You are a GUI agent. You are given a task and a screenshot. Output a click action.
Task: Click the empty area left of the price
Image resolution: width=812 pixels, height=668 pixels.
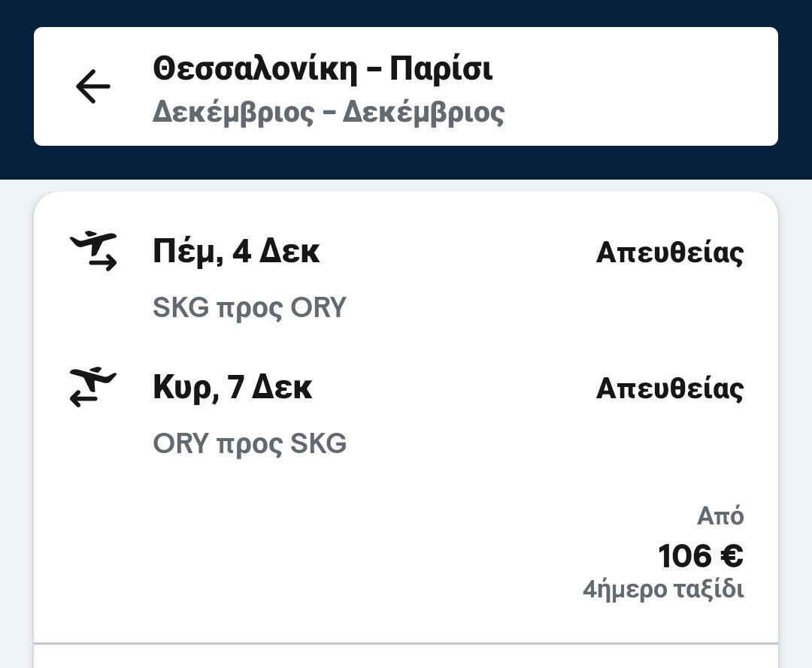point(301,556)
